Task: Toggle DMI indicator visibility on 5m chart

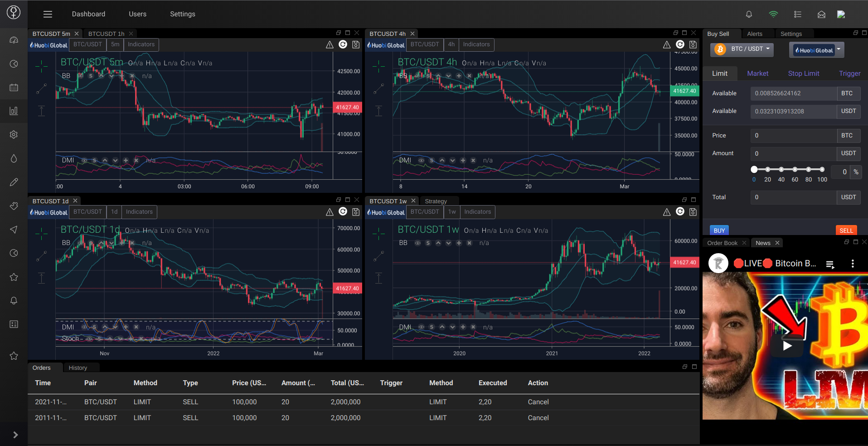Action: click(x=84, y=161)
